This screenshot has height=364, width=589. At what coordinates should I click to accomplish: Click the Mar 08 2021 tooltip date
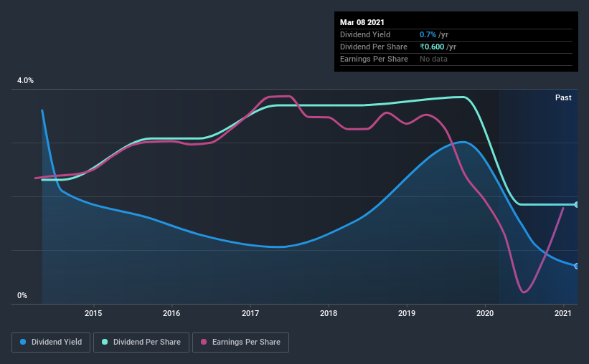tap(362, 22)
